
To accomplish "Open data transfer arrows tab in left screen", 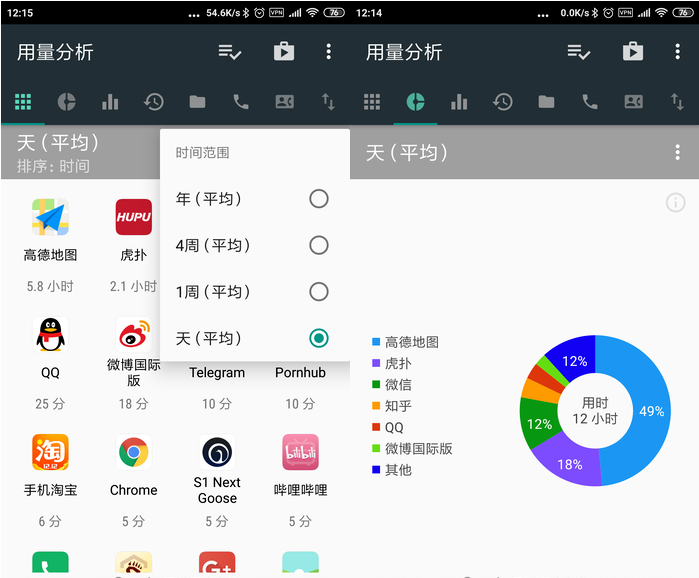I will (328, 102).
